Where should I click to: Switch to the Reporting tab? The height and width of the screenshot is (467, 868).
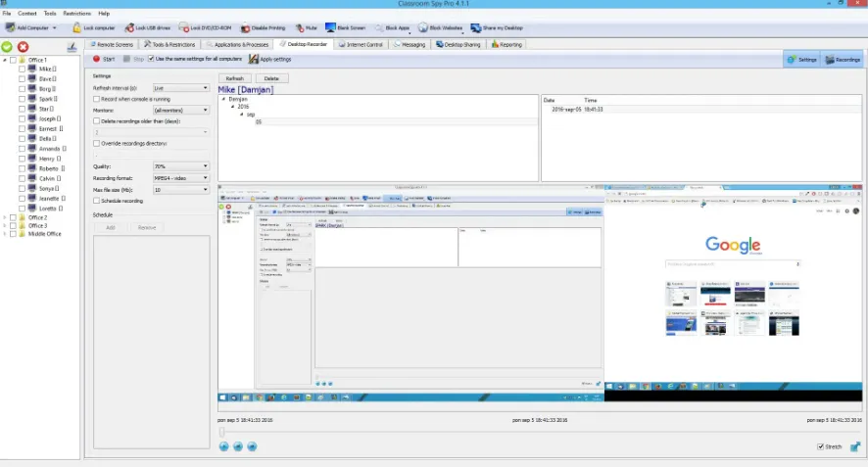coord(506,44)
